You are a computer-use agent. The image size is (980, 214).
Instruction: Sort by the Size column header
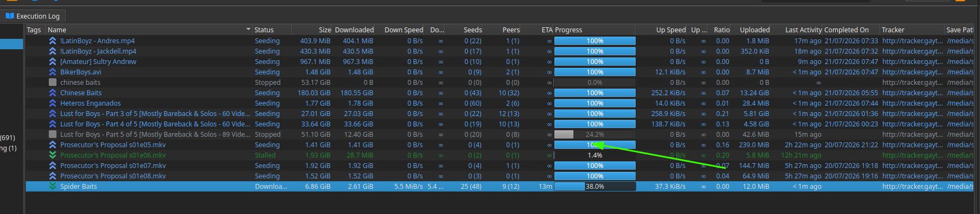click(325, 30)
